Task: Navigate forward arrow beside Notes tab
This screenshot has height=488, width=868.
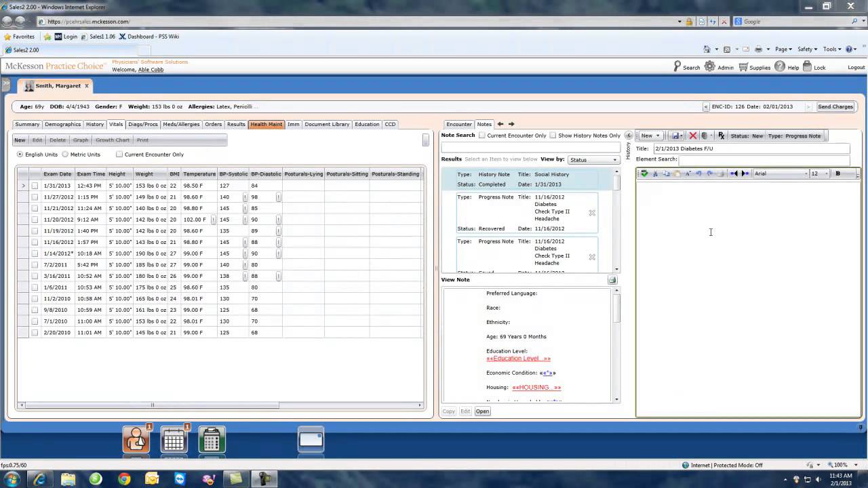Action: click(511, 124)
